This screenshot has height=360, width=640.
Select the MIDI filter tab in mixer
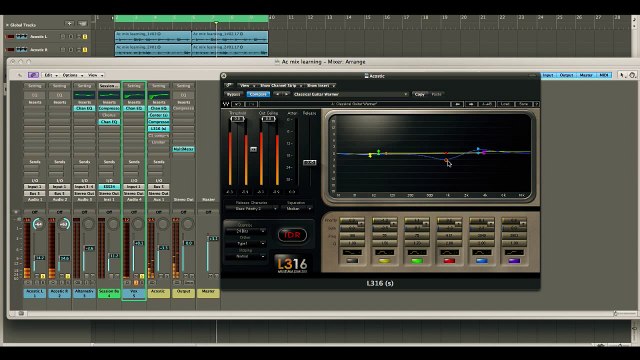[604, 75]
